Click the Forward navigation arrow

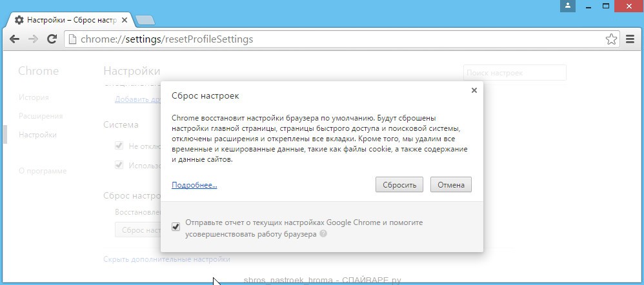tap(33, 39)
